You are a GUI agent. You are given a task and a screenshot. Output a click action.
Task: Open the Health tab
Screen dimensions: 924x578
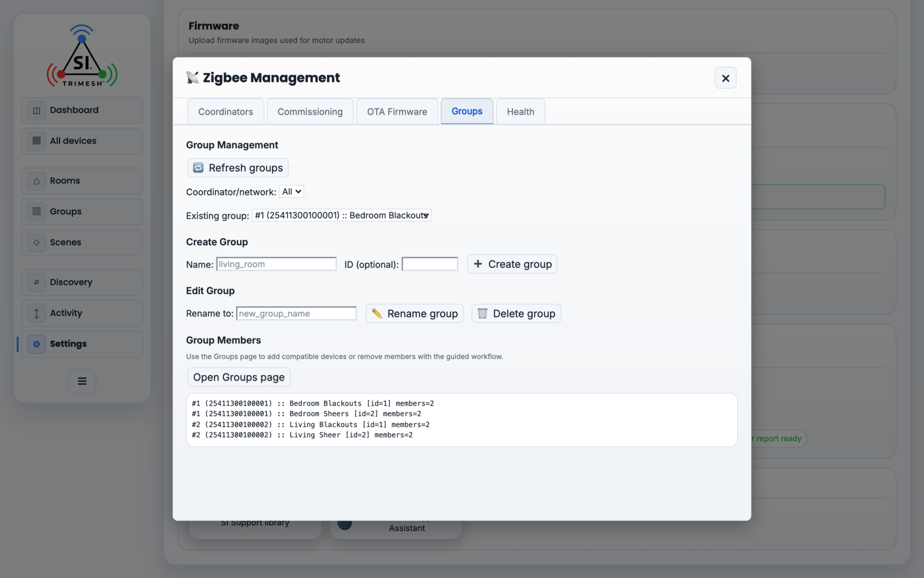point(521,112)
